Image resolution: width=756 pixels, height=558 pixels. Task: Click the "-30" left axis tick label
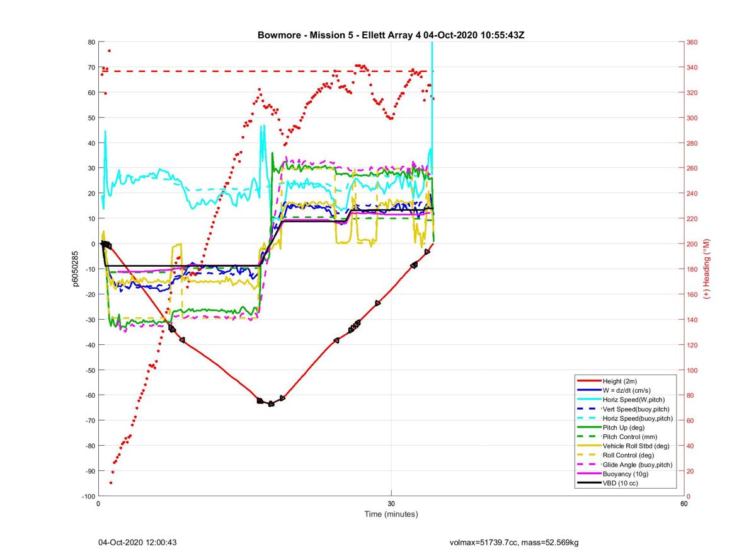[90, 320]
